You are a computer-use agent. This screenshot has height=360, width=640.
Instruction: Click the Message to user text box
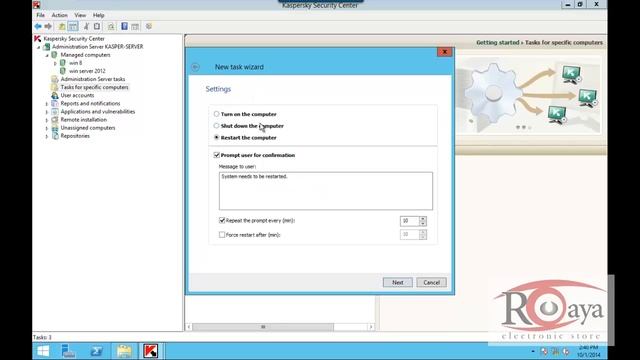[326, 191]
